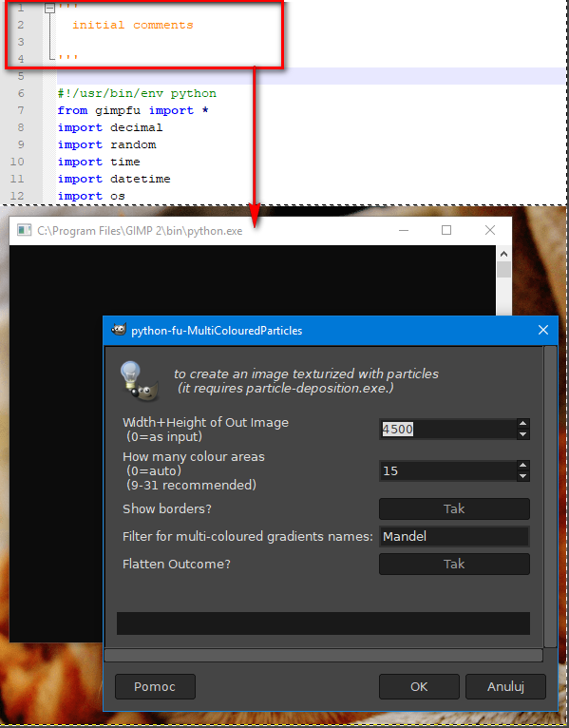Click the lightbulb Wilber hint icon
The height and width of the screenshot is (728, 569).
tap(140, 381)
